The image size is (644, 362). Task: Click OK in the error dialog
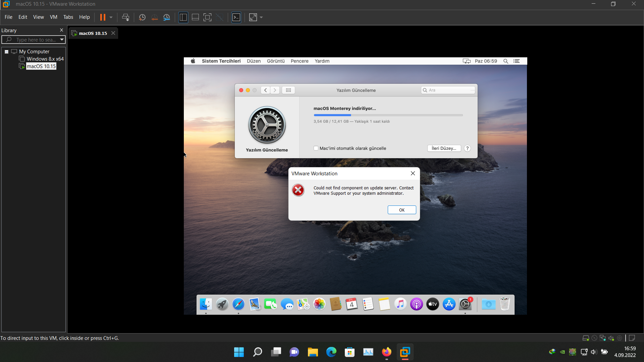pyautogui.click(x=401, y=210)
